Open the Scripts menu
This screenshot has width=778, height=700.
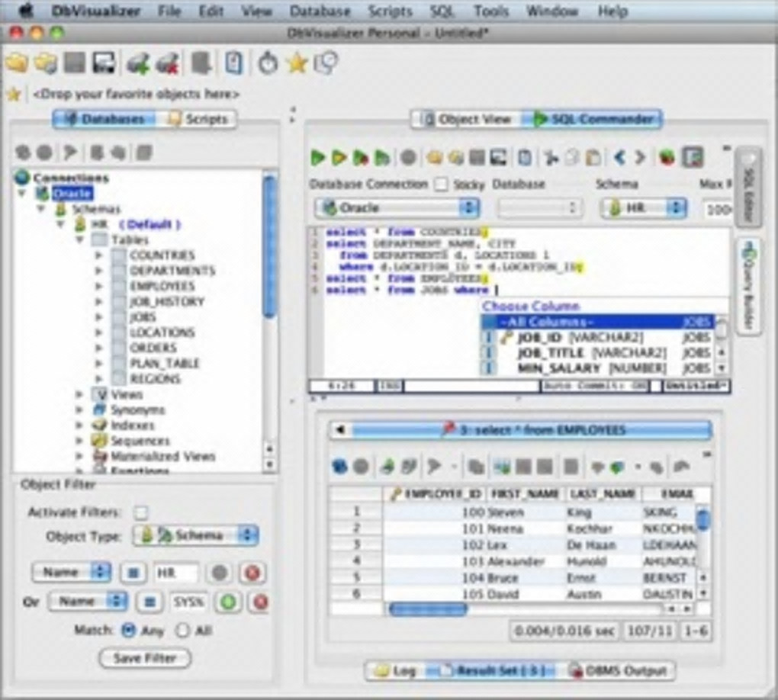point(390,11)
